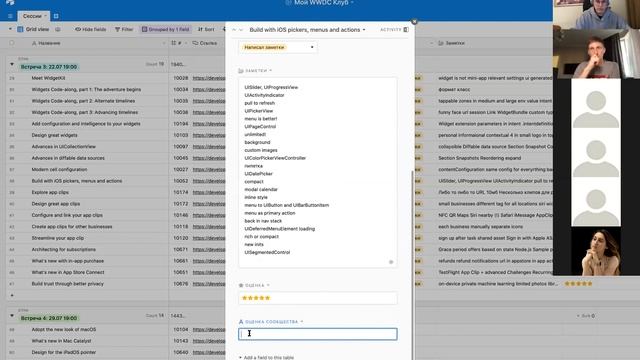Viewport: 640px width, 360px height.
Task: Open Оценка сообщества field options arrow
Action: coord(302,322)
